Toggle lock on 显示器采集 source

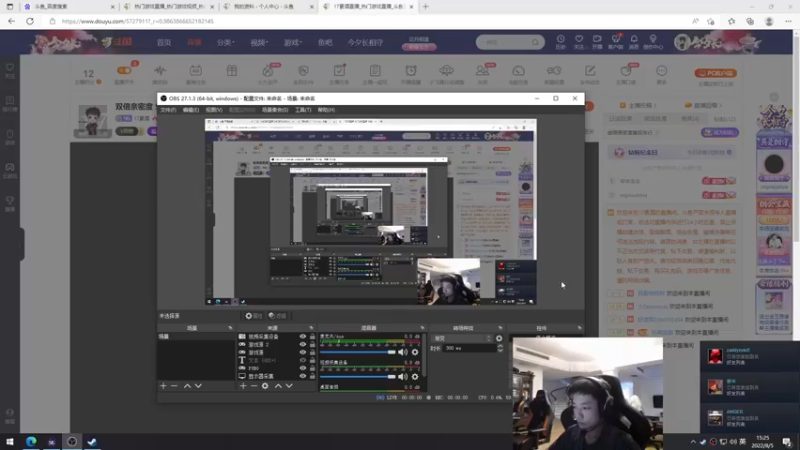pyautogui.click(x=312, y=376)
